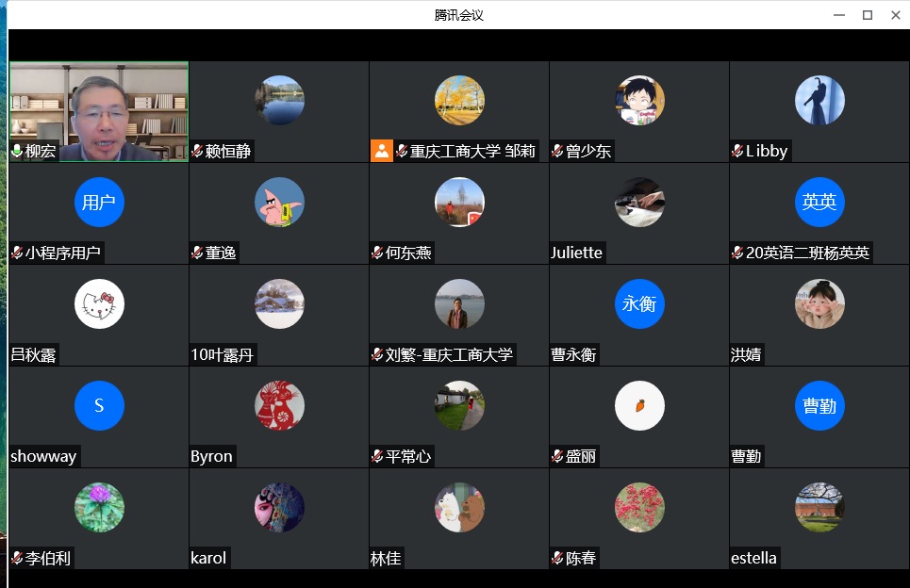Click the orange host icon before 重庆工商大学 邹莉

coord(381,152)
